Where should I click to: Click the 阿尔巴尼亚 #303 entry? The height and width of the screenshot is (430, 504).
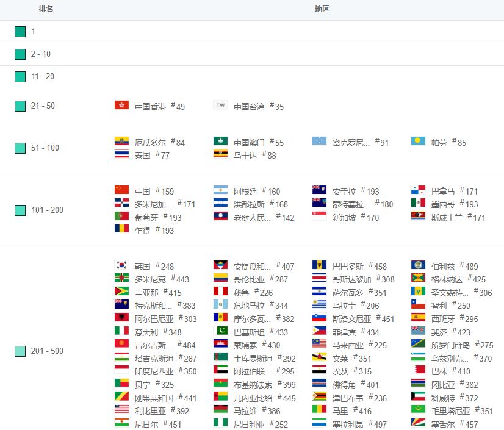156,318
